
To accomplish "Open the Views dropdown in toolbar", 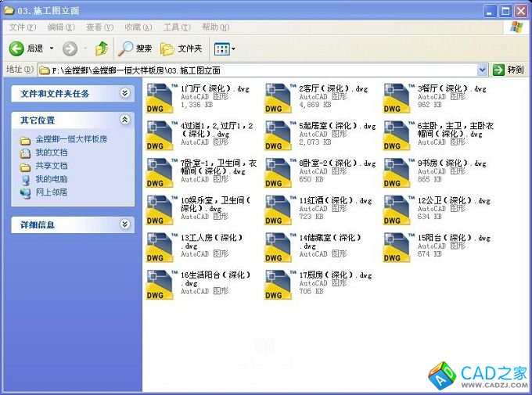I will pos(225,48).
